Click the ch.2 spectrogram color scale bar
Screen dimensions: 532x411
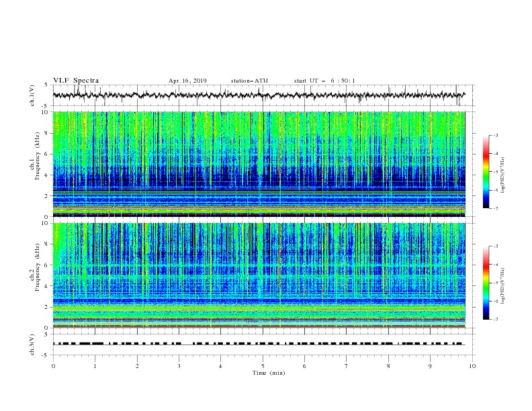486,283
